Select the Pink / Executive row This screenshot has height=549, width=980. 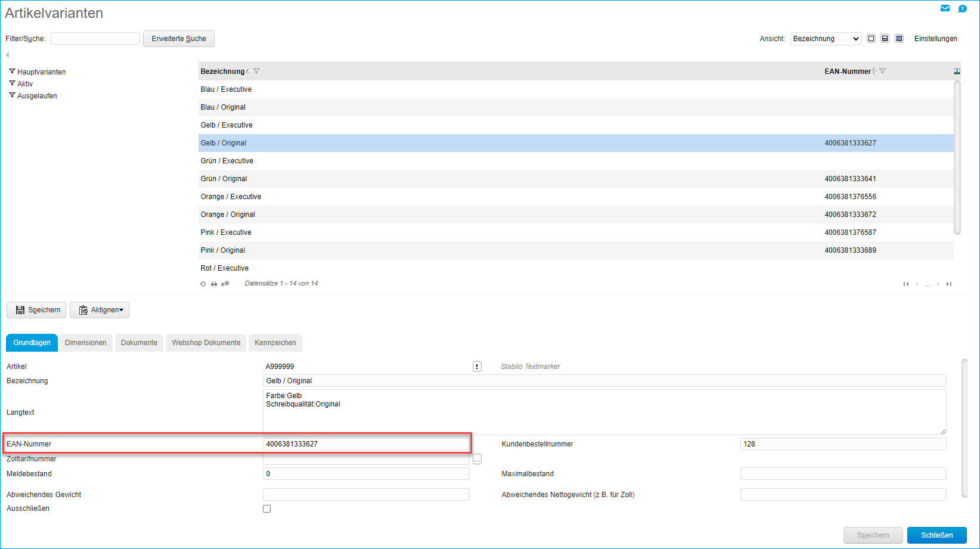pyautogui.click(x=576, y=232)
